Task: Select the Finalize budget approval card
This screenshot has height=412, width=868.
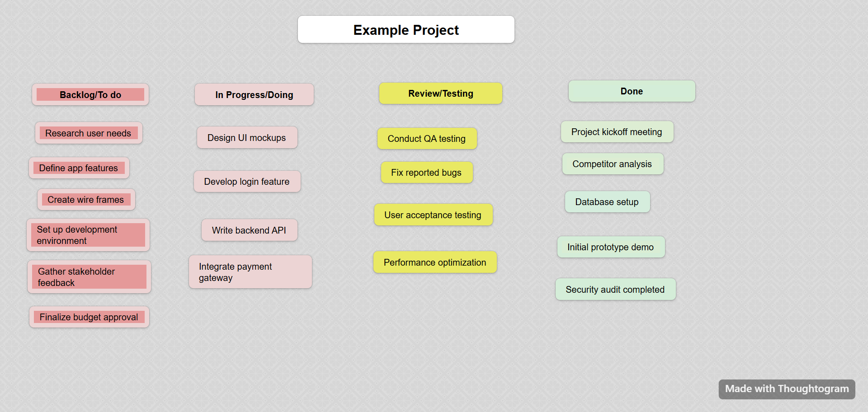Action: (x=89, y=317)
